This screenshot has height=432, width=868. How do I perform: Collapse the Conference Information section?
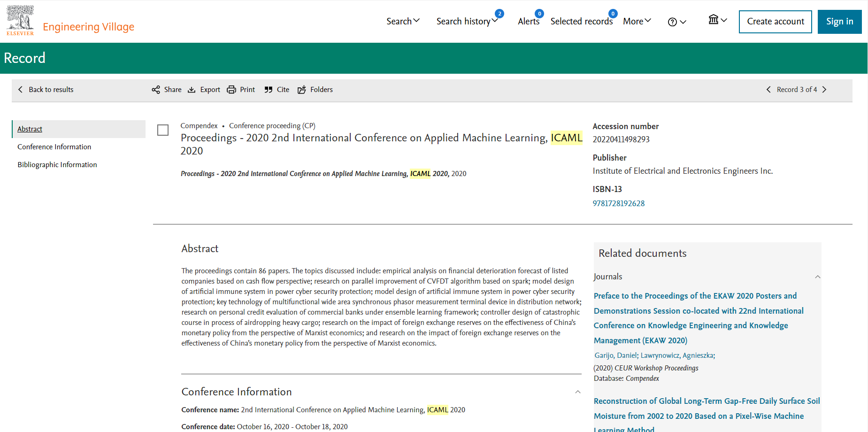pyautogui.click(x=578, y=392)
